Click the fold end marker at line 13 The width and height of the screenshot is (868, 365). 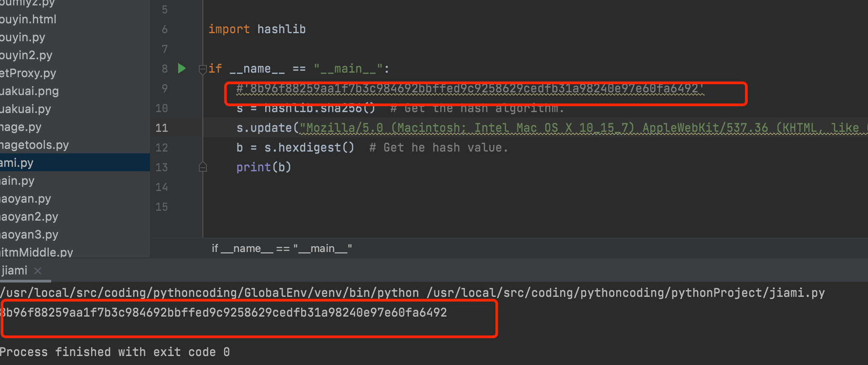tap(203, 167)
